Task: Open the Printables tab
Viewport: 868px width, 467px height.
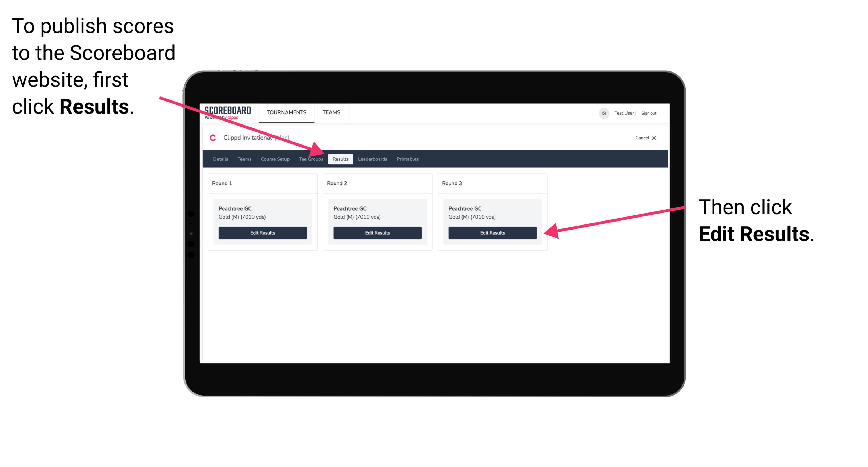Action: coord(407,159)
